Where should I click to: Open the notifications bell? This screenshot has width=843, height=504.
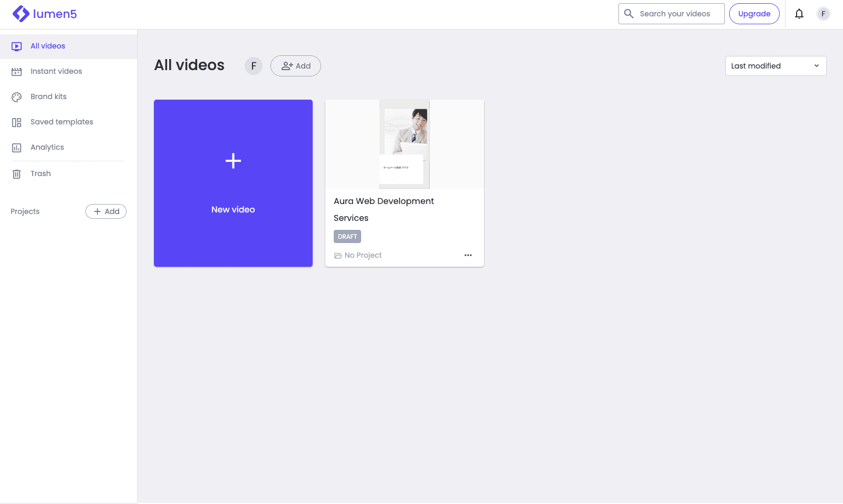click(x=799, y=14)
